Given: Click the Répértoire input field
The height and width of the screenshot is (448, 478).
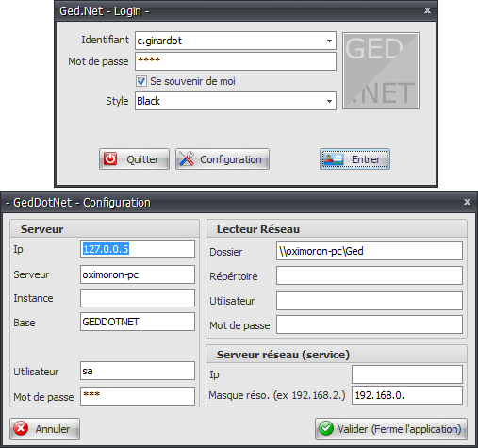Looking at the screenshot, I should 370,275.
